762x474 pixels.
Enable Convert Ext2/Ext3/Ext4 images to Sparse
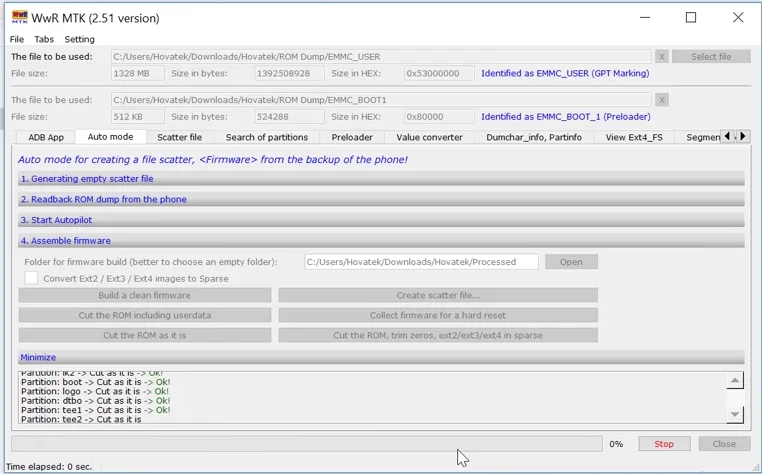(x=31, y=278)
